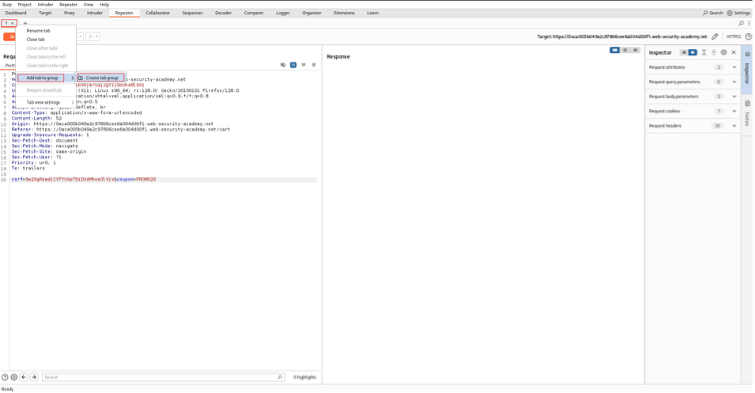Image resolution: width=755 pixels, height=393 pixels.
Task: Click Inspector expand-all sections icon
Action: pos(704,52)
